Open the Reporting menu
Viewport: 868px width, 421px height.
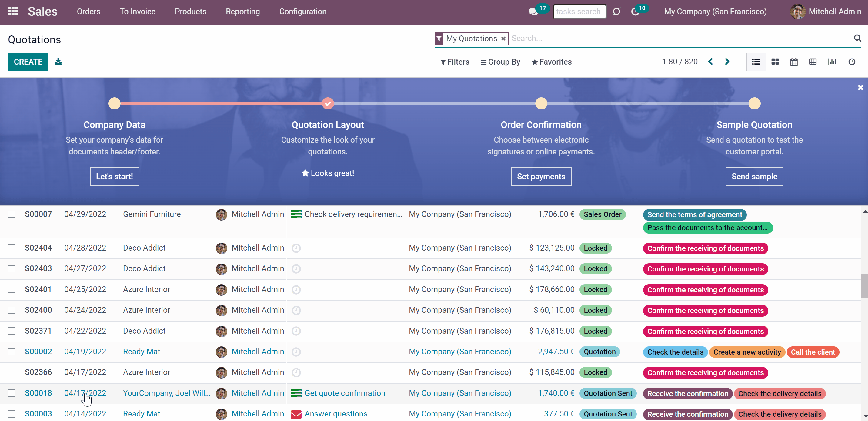point(242,12)
